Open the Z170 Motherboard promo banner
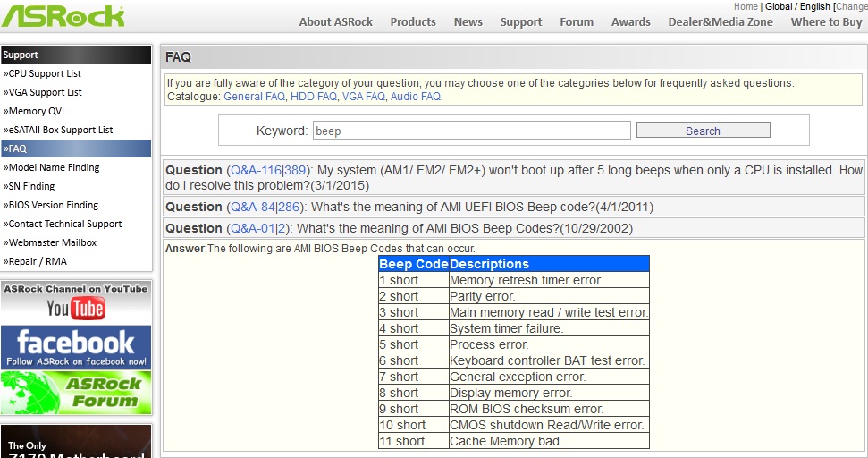Image resolution: width=868 pixels, height=458 pixels. click(76, 441)
